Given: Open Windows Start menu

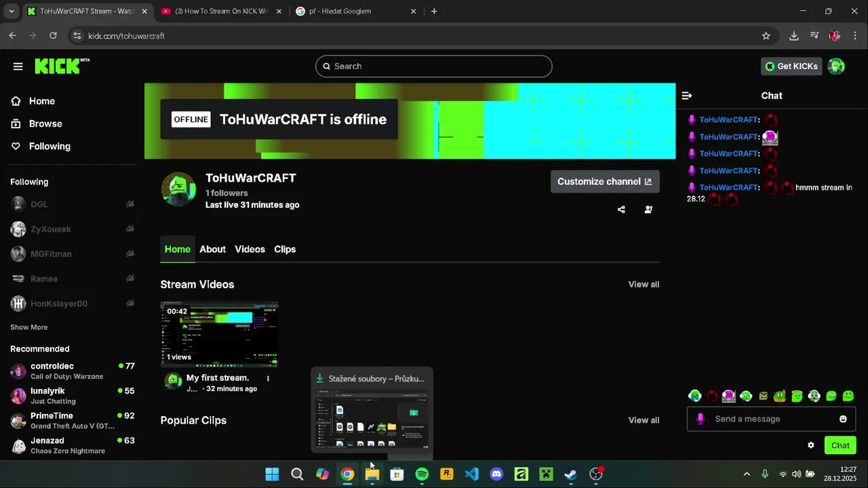Looking at the screenshot, I should coord(272,474).
